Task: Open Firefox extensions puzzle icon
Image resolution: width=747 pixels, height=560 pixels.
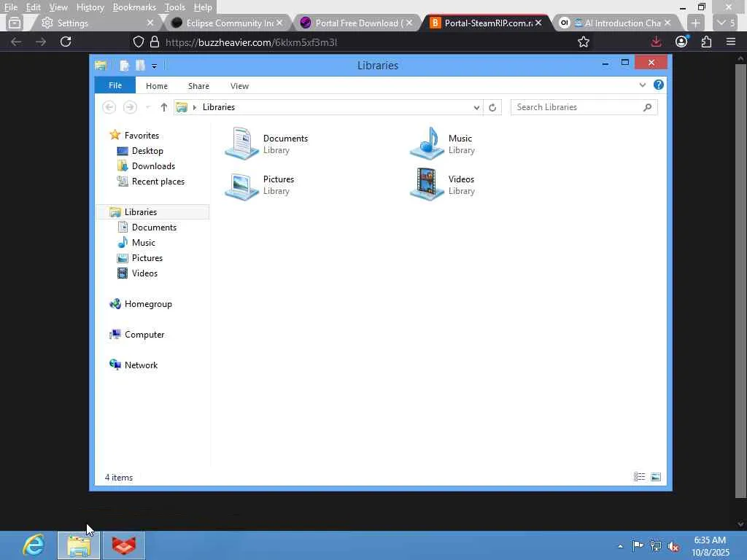Action: pos(706,42)
